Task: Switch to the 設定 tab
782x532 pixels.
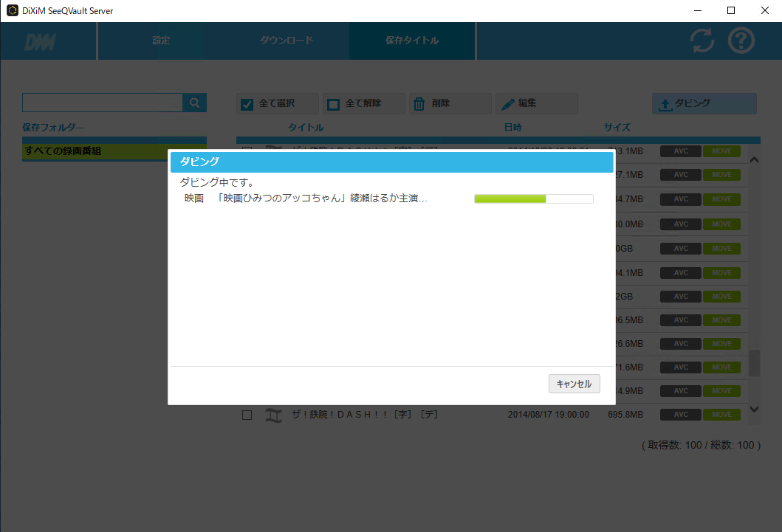Action: tap(161, 41)
